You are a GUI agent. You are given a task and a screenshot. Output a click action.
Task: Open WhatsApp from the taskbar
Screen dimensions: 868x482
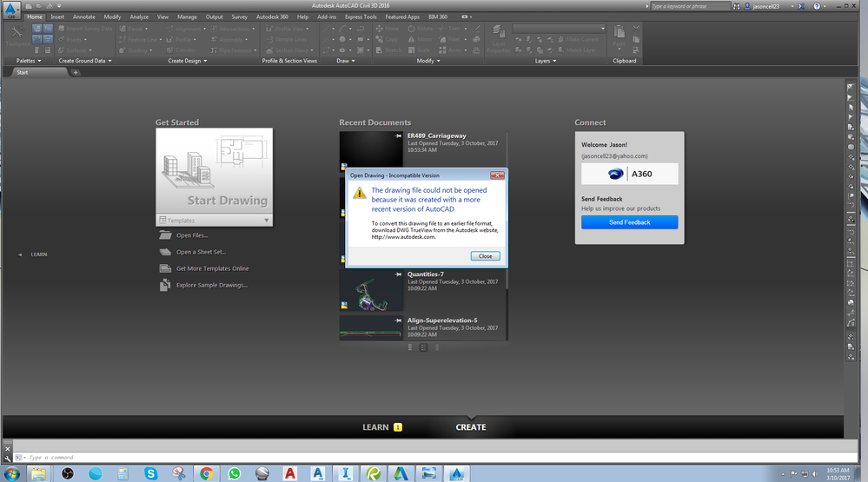point(235,473)
